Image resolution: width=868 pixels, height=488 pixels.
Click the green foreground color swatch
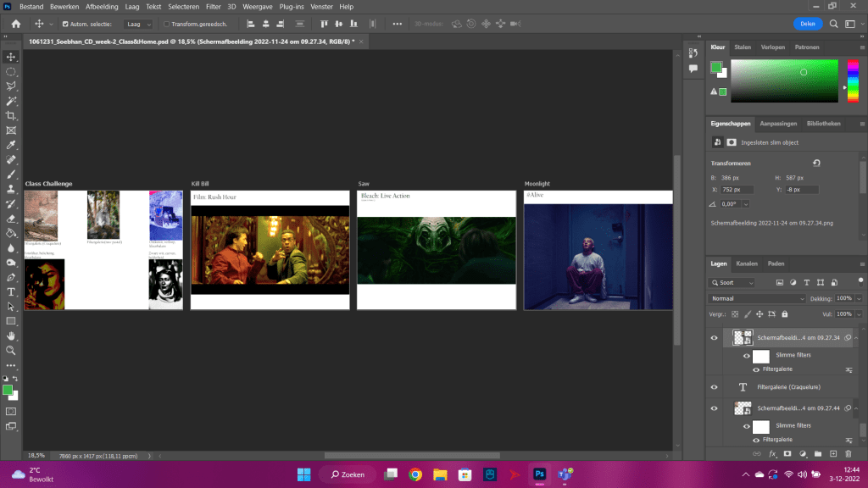(8, 390)
